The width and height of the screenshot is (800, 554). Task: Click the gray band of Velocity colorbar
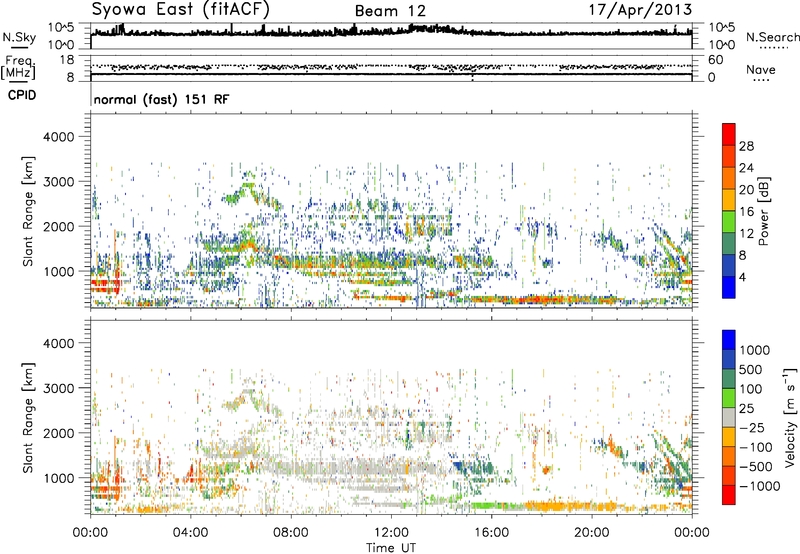tap(729, 417)
